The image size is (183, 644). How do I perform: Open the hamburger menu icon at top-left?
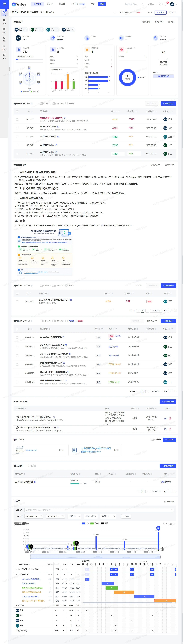tap(4, 4)
